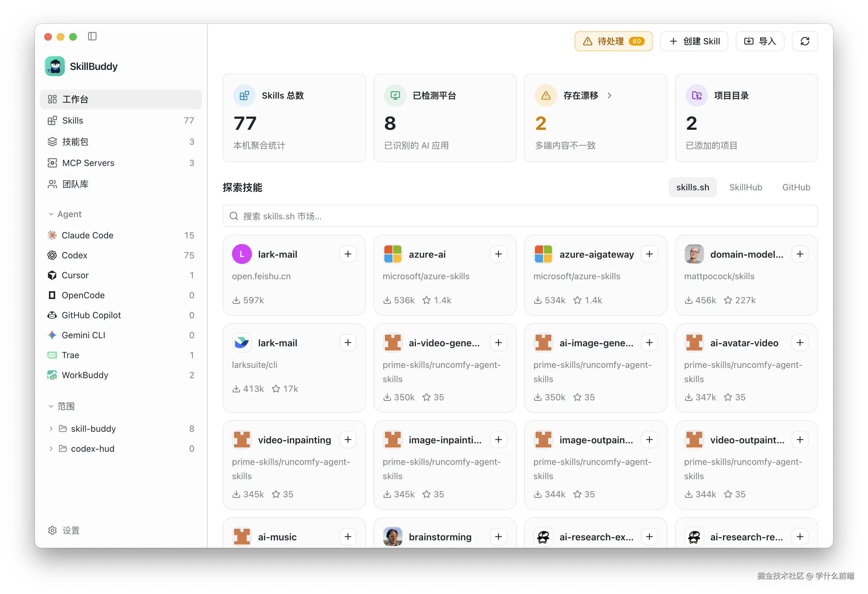
Task: Add the video-inpainting skill
Action: click(348, 440)
